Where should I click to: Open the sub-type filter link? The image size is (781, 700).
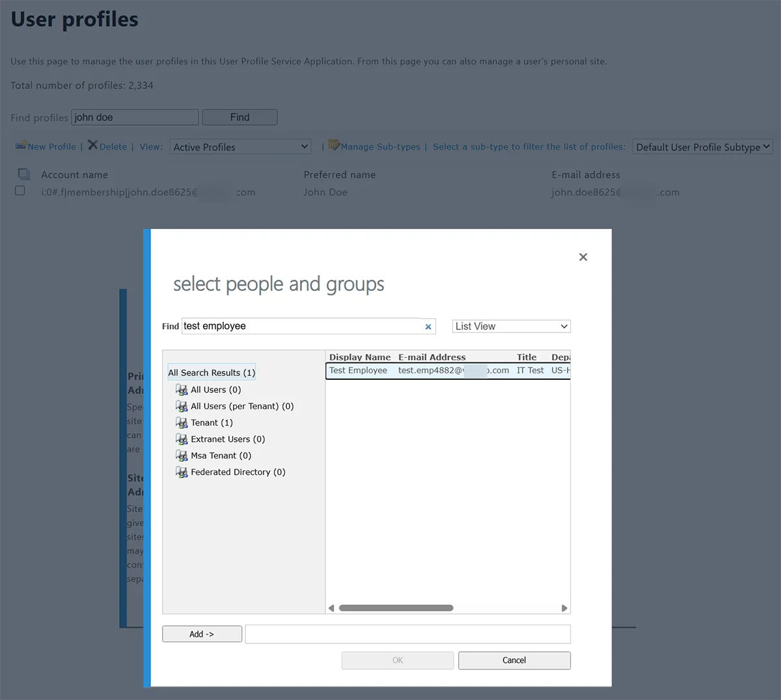(528, 146)
